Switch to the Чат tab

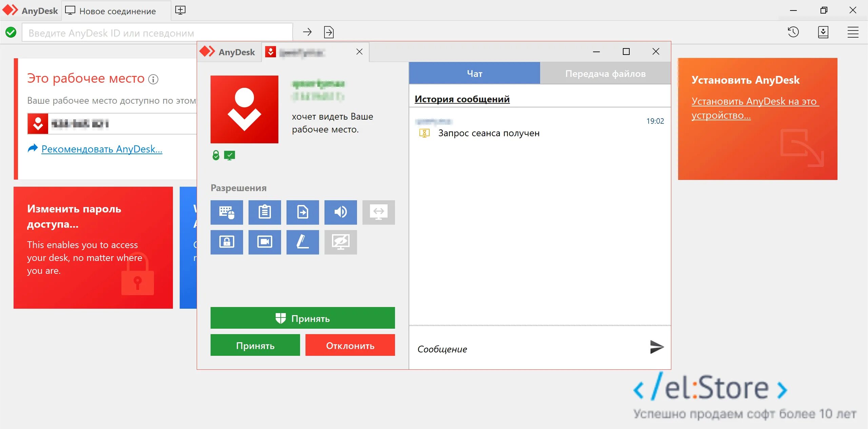coord(474,73)
